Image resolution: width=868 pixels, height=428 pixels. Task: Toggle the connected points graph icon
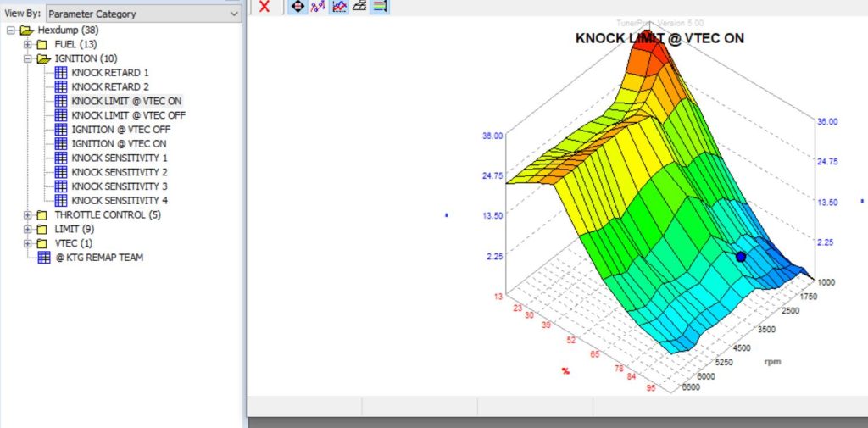(318, 6)
